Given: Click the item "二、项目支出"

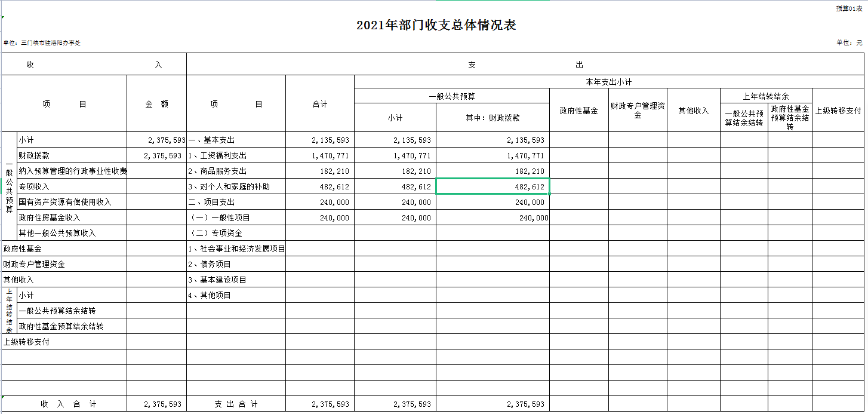Looking at the screenshot, I should (212, 202).
